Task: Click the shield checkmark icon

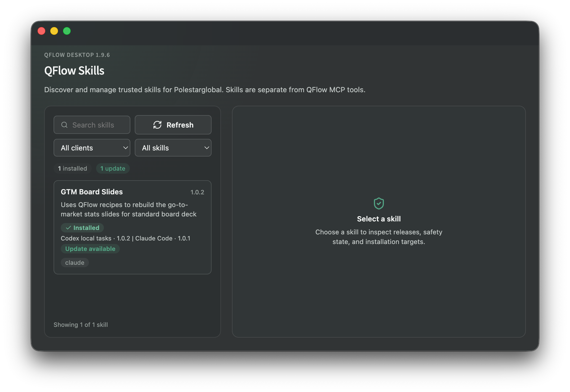Action: pos(379,203)
